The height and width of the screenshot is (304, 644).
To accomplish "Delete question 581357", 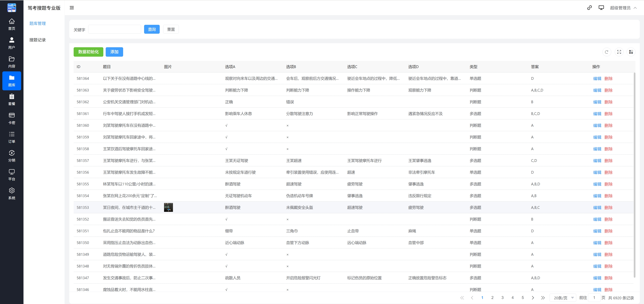I will point(608,161).
